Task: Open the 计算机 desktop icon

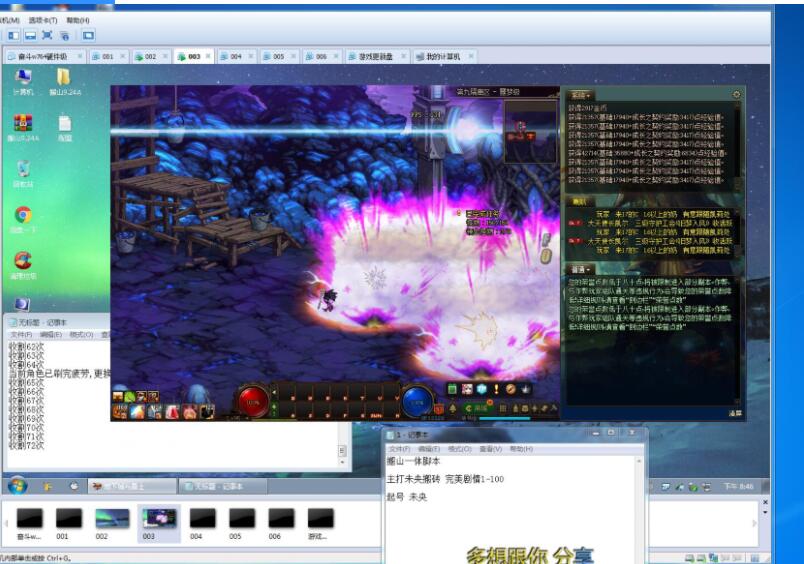Action: pyautogui.click(x=23, y=82)
